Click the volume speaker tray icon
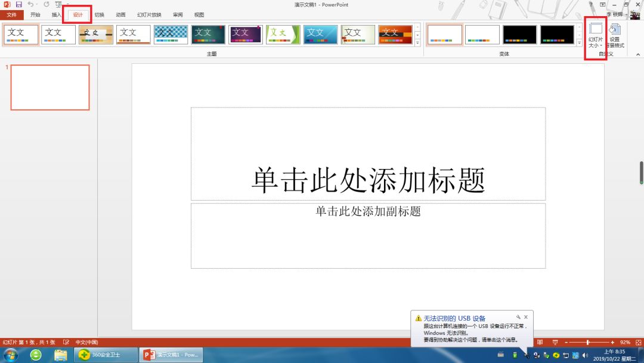Image resolution: width=644 pixels, height=363 pixels. click(x=586, y=355)
